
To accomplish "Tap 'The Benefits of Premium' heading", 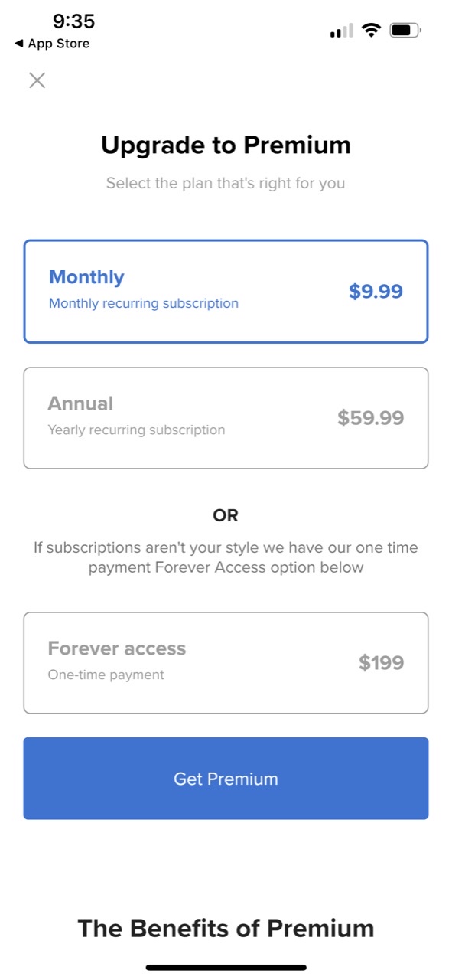I will pyautogui.click(x=226, y=929).
